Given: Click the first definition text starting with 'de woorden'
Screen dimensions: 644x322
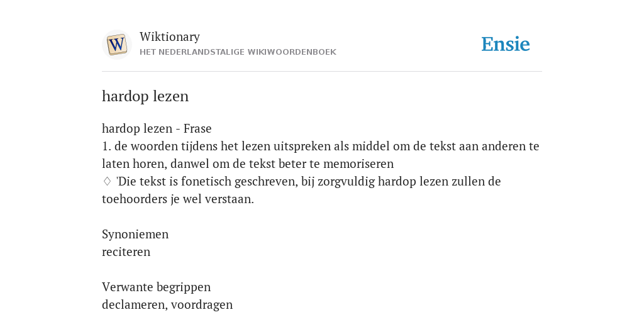Looking at the screenshot, I should 320,155.
